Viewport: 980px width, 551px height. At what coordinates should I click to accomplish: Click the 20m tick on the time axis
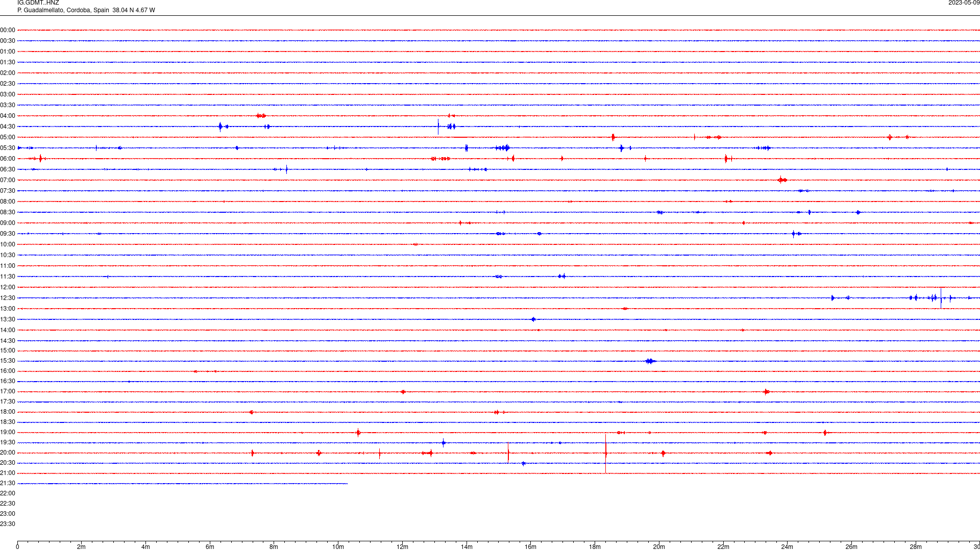tap(659, 547)
